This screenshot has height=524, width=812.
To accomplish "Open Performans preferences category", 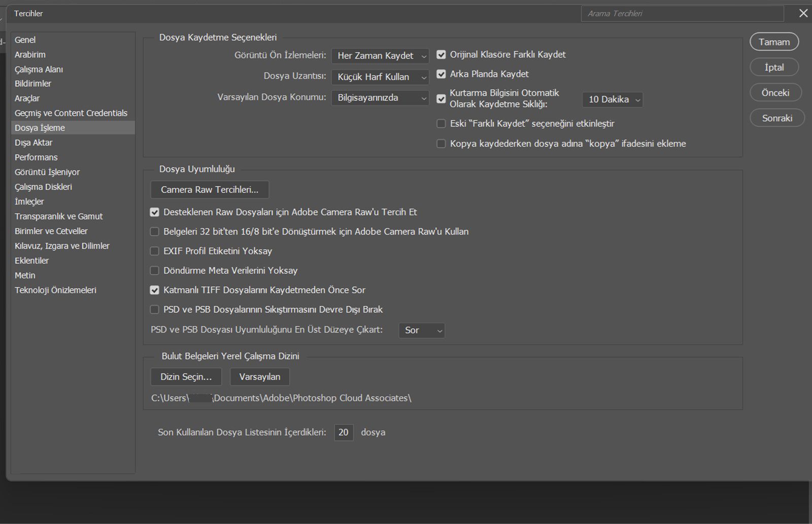I will click(73, 157).
